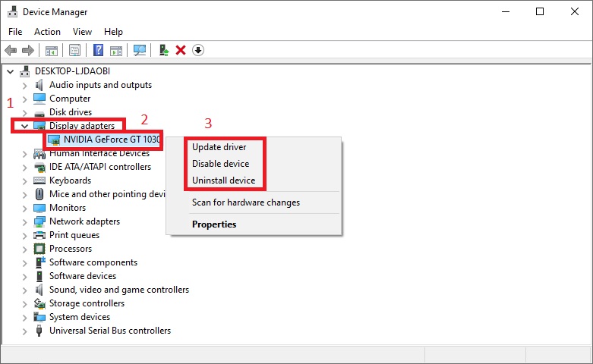The width and height of the screenshot is (593, 364).
Task: Open the View menu
Action: tap(82, 32)
